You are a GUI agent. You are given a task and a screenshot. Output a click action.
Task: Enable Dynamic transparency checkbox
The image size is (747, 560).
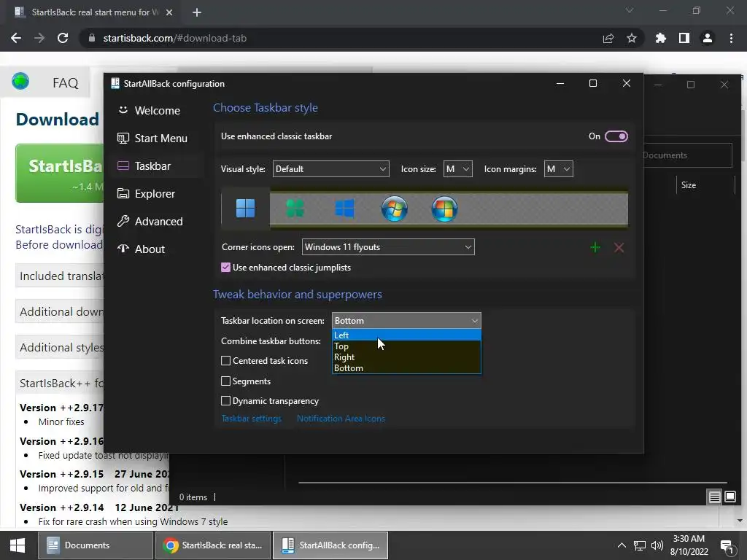(x=226, y=401)
